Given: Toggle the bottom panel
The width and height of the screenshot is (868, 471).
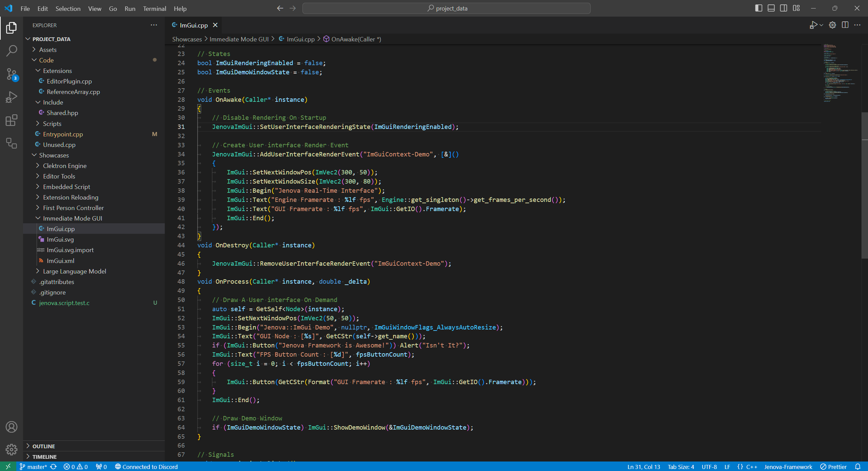Looking at the screenshot, I should pyautogui.click(x=771, y=8).
